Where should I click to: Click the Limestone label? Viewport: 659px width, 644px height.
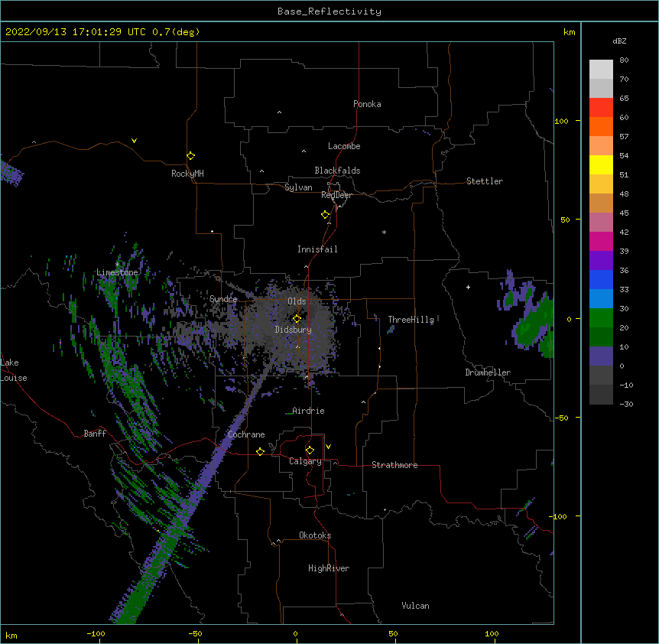(x=117, y=272)
